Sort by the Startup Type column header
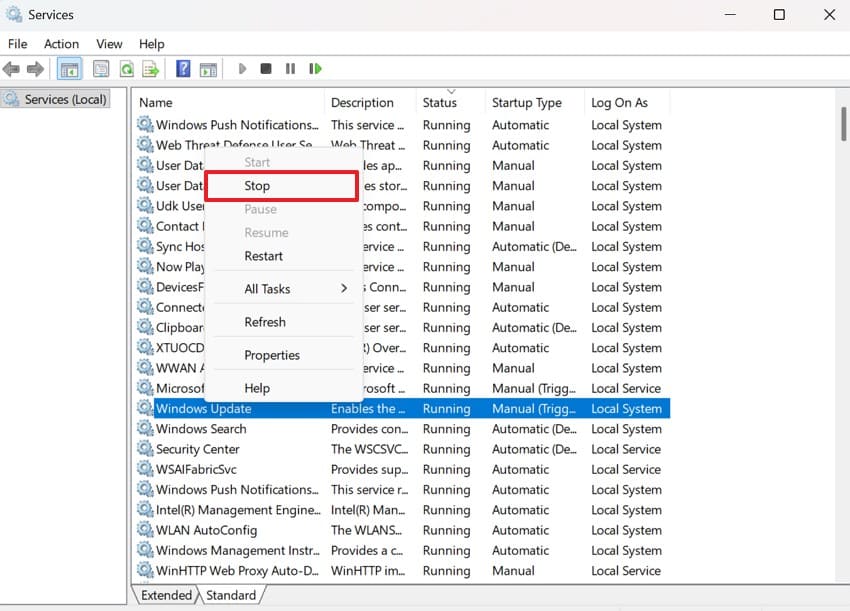 [x=526, y=102]
